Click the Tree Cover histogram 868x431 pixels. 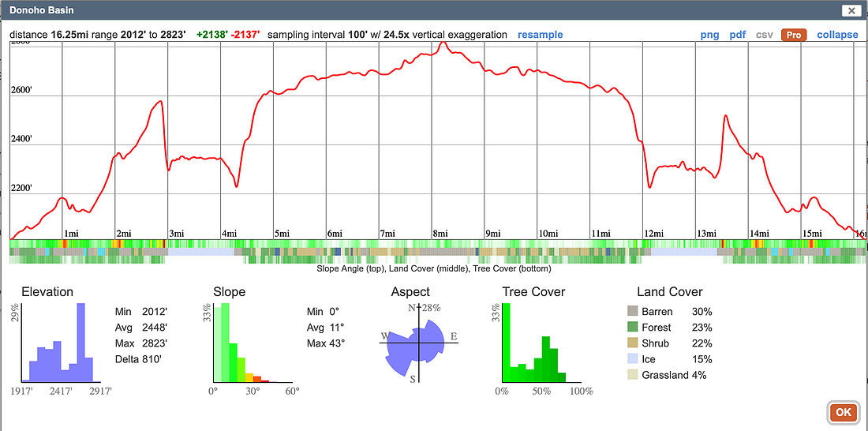[x=541, y=343]
